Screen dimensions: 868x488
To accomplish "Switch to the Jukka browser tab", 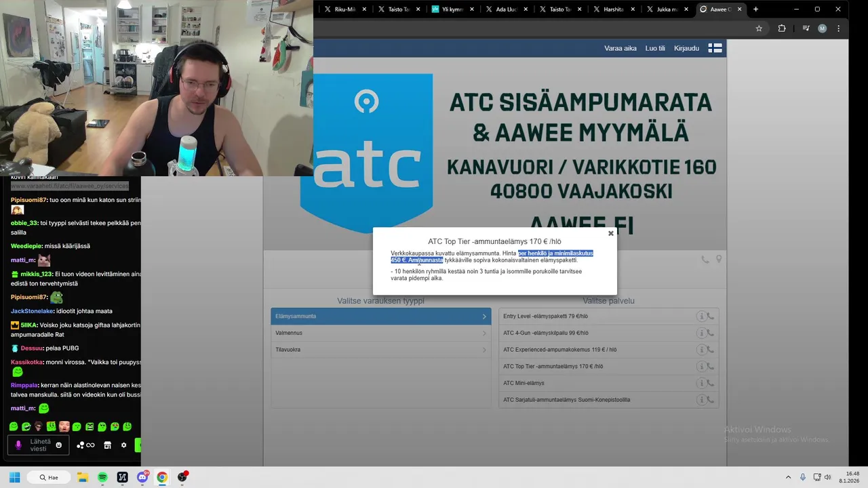I will click(x=667, y=9).
